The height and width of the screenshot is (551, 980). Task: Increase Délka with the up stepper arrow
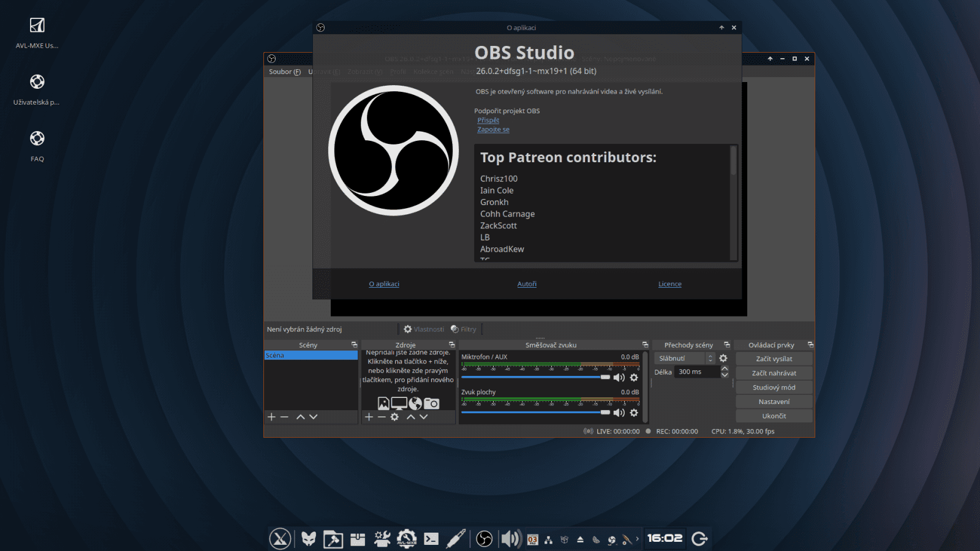click(725, 369)
